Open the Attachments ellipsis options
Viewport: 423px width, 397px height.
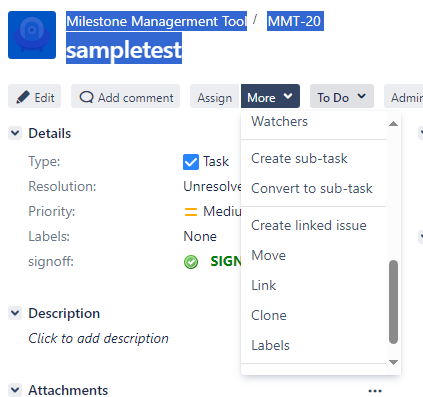[x=375, y=391]
